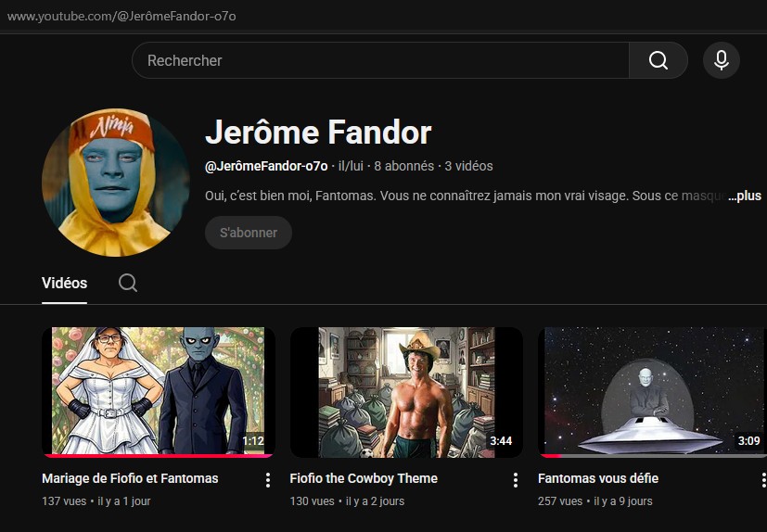Click the Jerôme Fandor channel avatar

coord(116,183)
